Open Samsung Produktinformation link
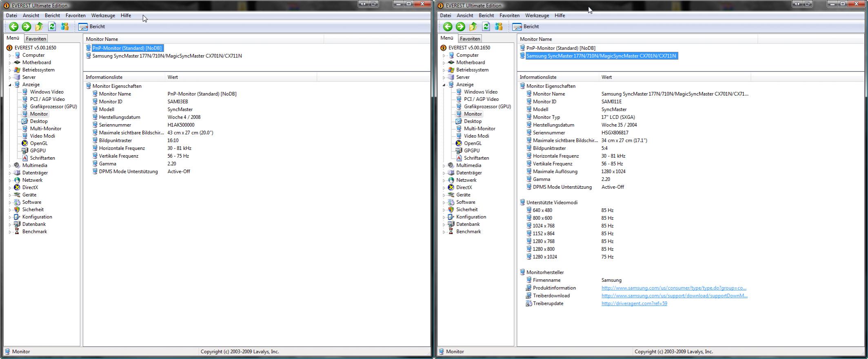Viewport: 868px width, 359px height. pos(674,288)
